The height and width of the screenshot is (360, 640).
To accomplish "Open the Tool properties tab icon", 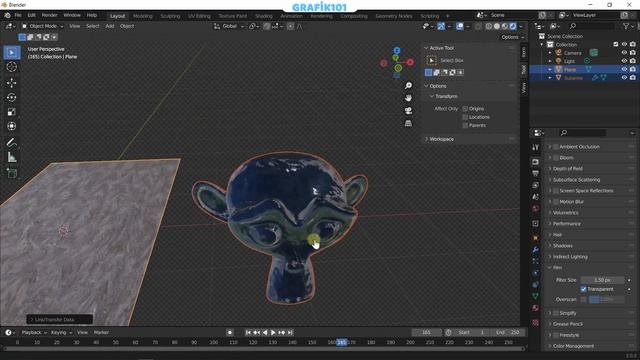I will point(536,147).
